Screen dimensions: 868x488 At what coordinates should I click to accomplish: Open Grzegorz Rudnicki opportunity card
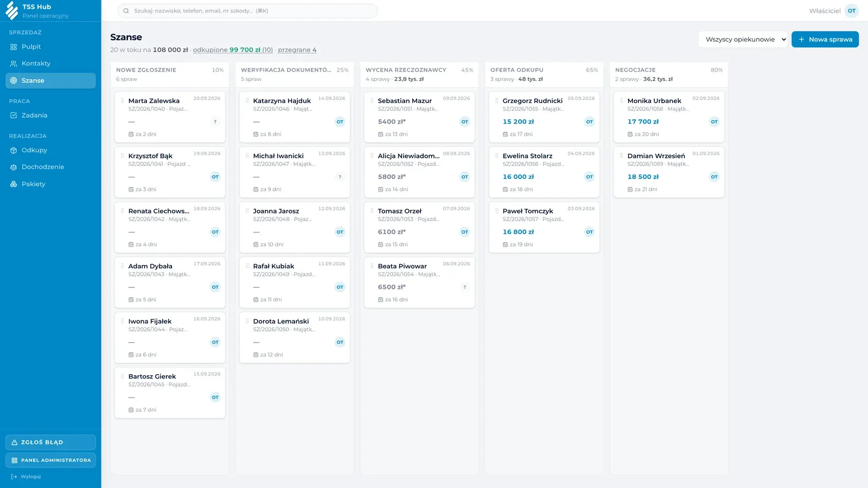tap(544, 117)
